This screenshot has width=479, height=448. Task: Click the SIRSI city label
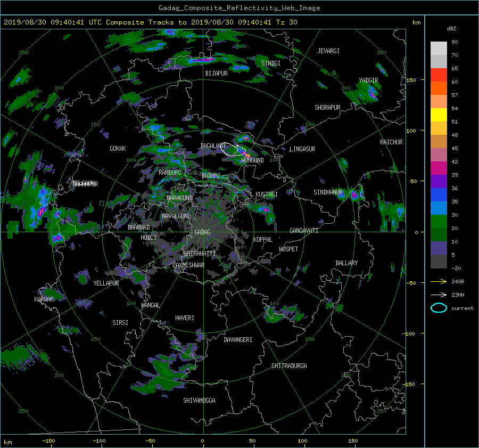(120, 323)
